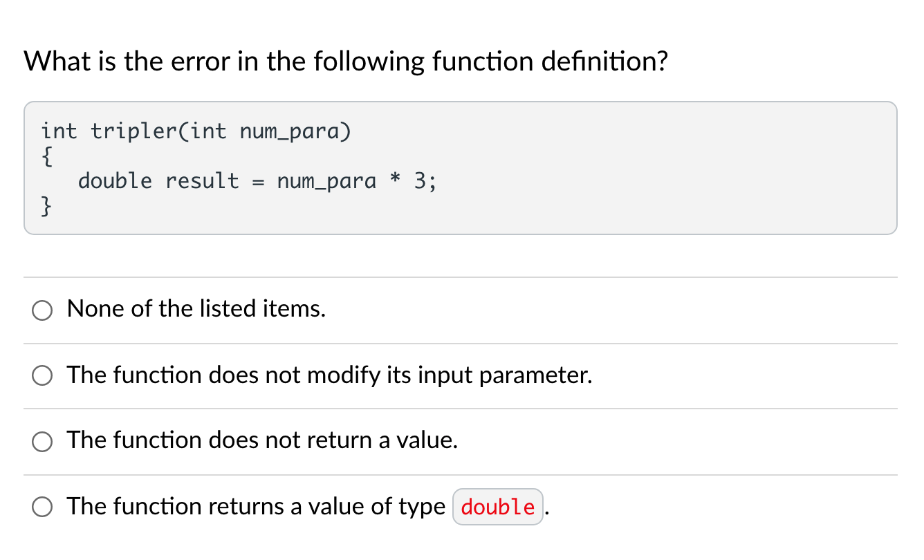The height and width of the screenshot is (560, 924).
Task: Click 'The function does not return a value.' label
Action: tap(262, 440)
